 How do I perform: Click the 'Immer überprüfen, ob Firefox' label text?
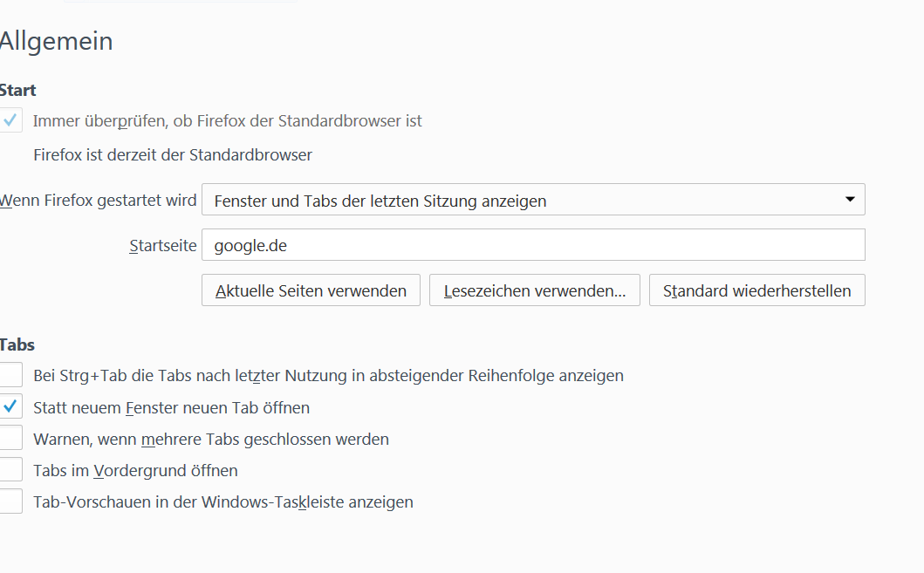pos(227,121)
